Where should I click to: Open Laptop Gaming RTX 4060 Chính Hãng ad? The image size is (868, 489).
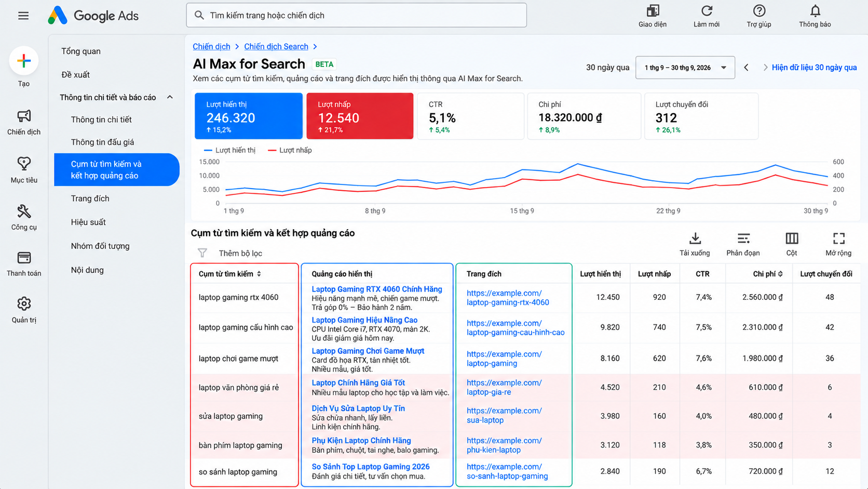tap(377, 289)
